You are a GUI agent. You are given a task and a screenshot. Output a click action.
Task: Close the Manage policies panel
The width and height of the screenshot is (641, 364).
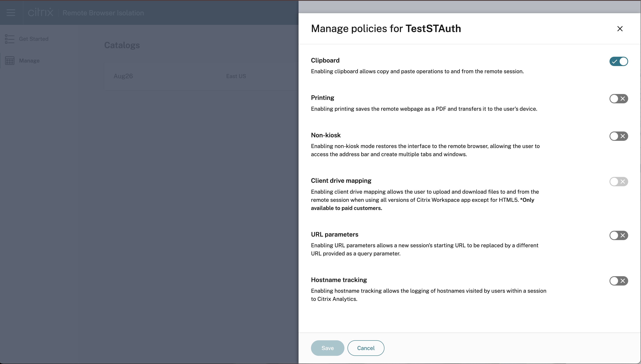[x=620, y=29]
